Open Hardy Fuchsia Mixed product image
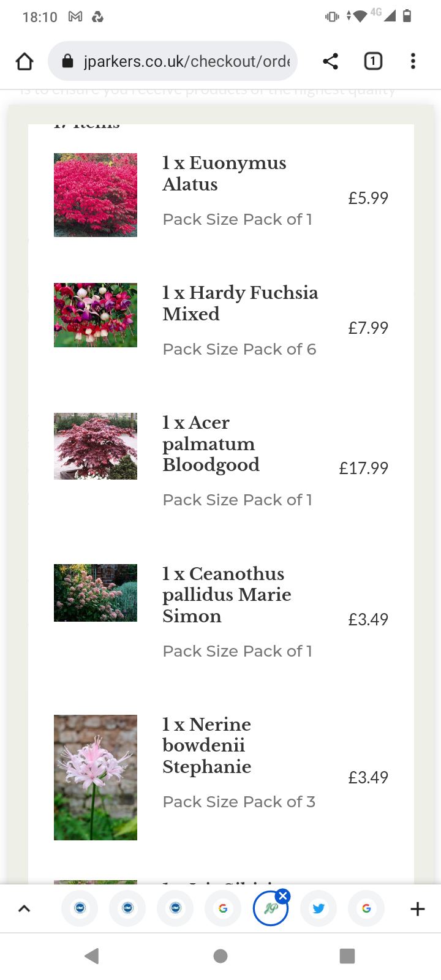This screenshot has width=441, height=980. pos(96,315)
